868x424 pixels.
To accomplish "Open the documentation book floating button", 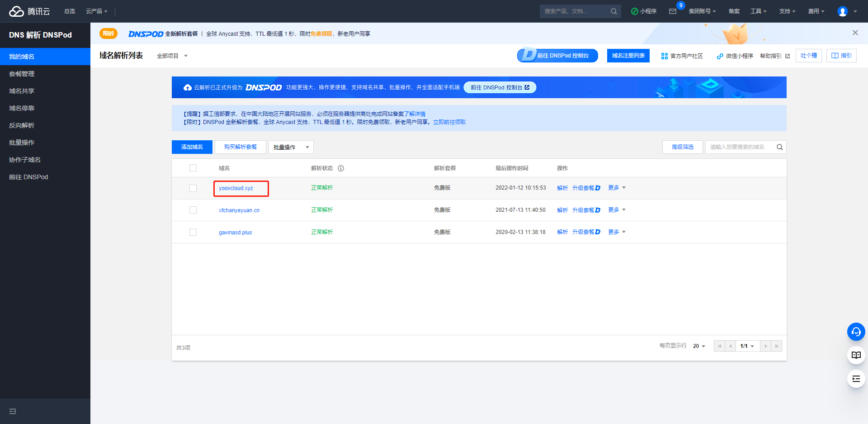I will (856, 355).
